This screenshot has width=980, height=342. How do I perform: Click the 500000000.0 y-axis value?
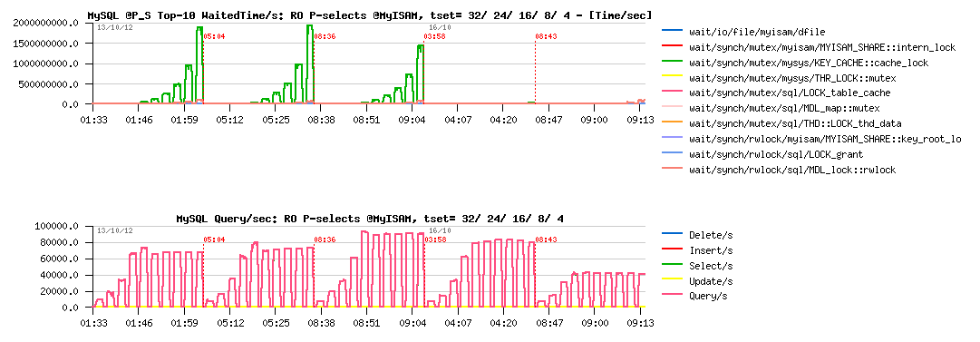pos(48,84)
